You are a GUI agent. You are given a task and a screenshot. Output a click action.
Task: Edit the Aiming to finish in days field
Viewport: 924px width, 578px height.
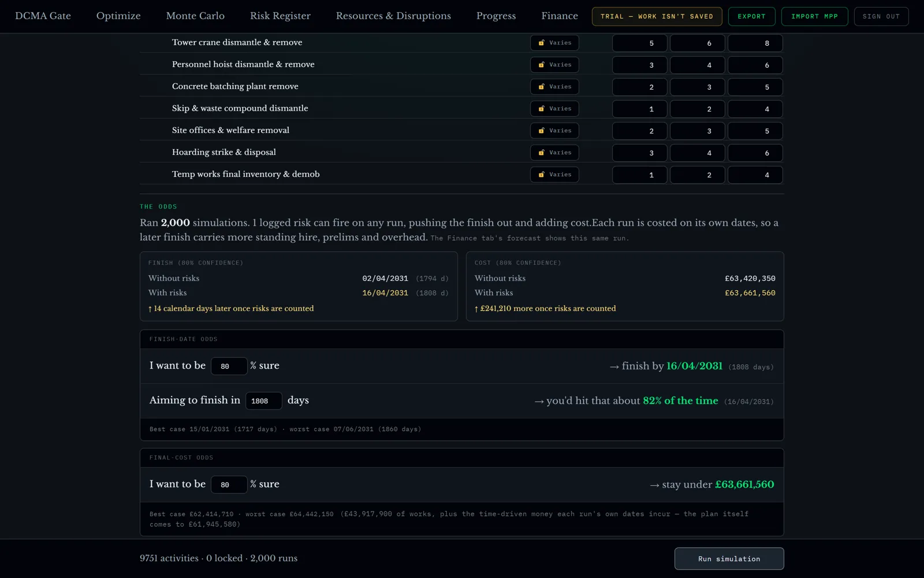click(263, 401)
